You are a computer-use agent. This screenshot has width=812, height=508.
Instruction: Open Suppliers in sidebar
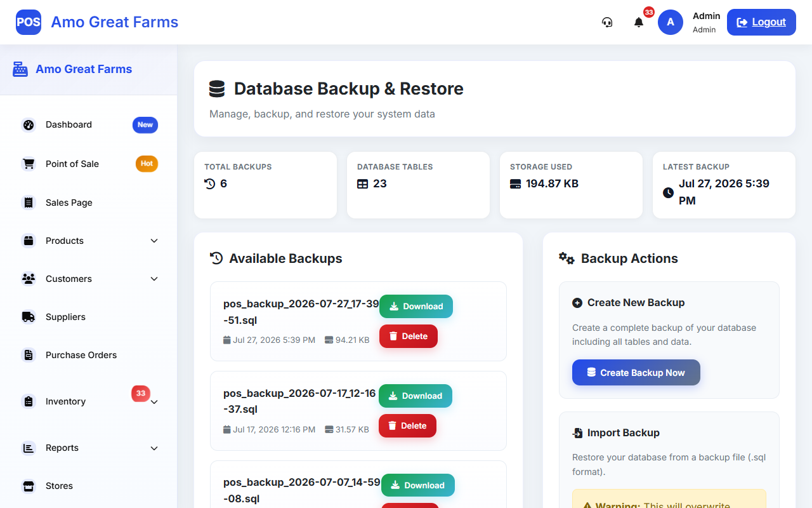tap(89, 317)
